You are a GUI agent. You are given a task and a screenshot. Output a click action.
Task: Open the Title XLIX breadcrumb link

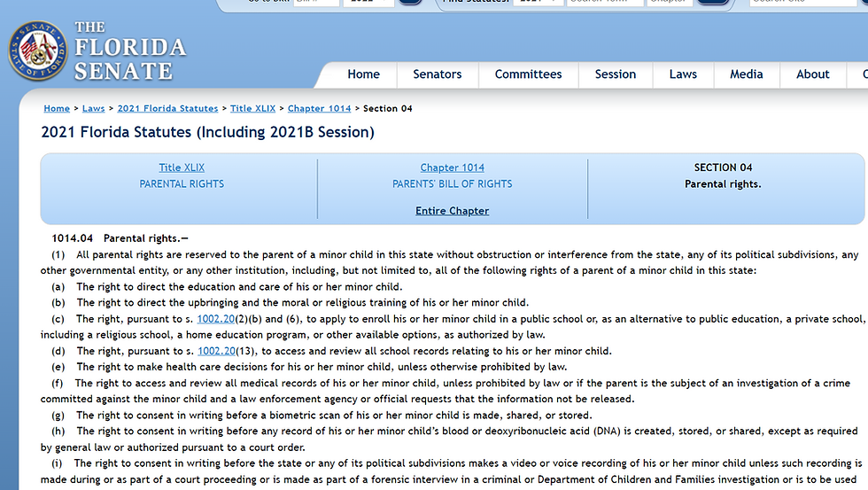point(253,108)
